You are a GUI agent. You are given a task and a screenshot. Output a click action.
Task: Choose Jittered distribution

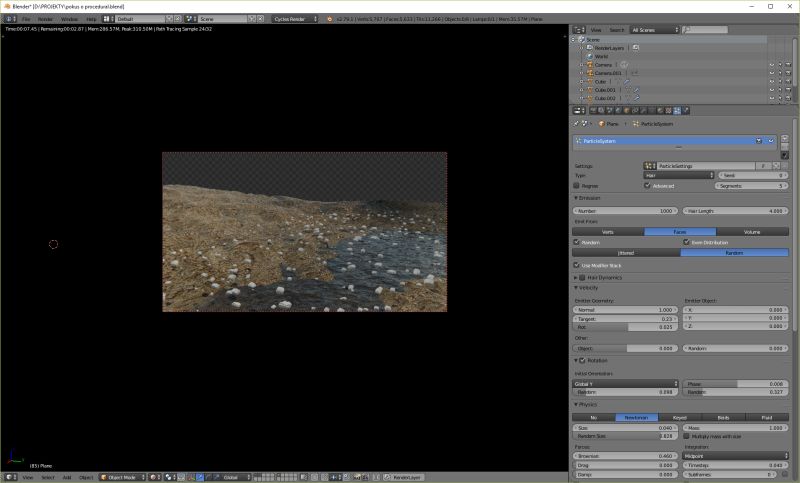click(x=627, y=253)
